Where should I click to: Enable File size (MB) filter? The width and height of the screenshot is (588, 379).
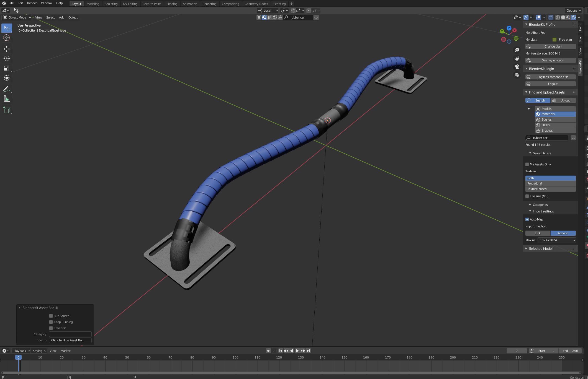point(527,196)
